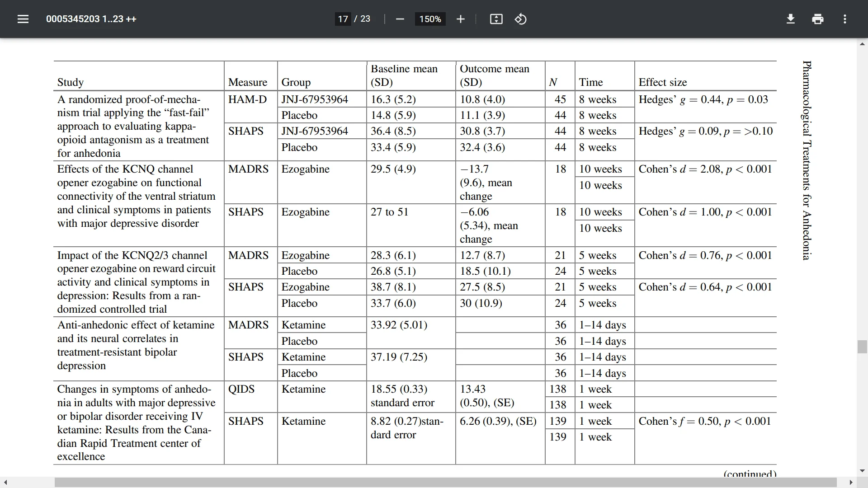Click the '33.92 (5.01)' baseline value

click(399, 325)
